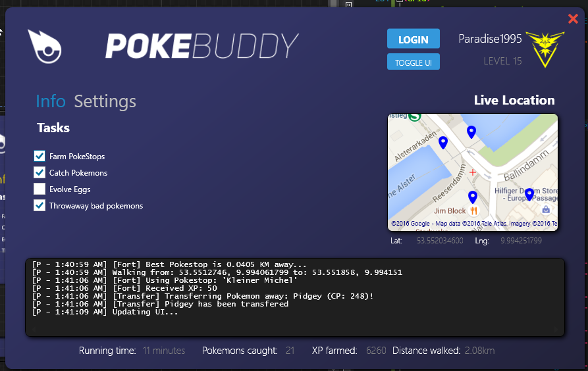The image size is (588, 371).
Task: Click the 'Updating UI...' log line
Action: pyautogui.click(x=105, y=312)
